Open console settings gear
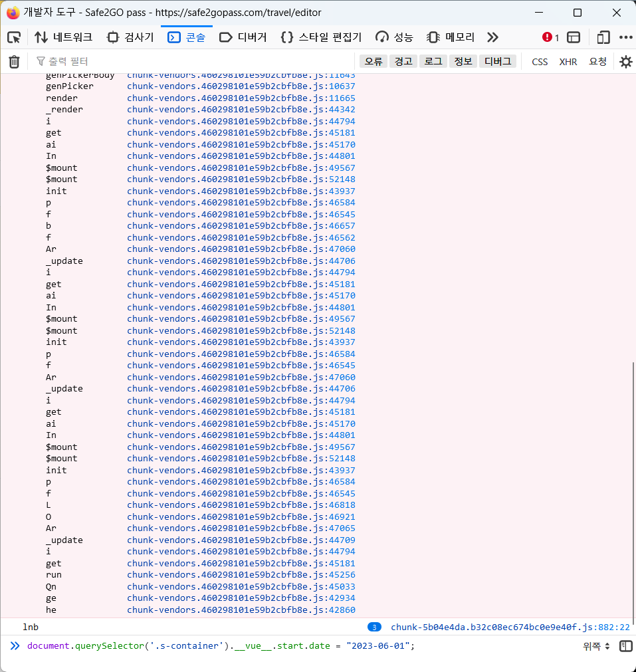The height and width of the screenshot is (672, 636). (x=625, y=62)
